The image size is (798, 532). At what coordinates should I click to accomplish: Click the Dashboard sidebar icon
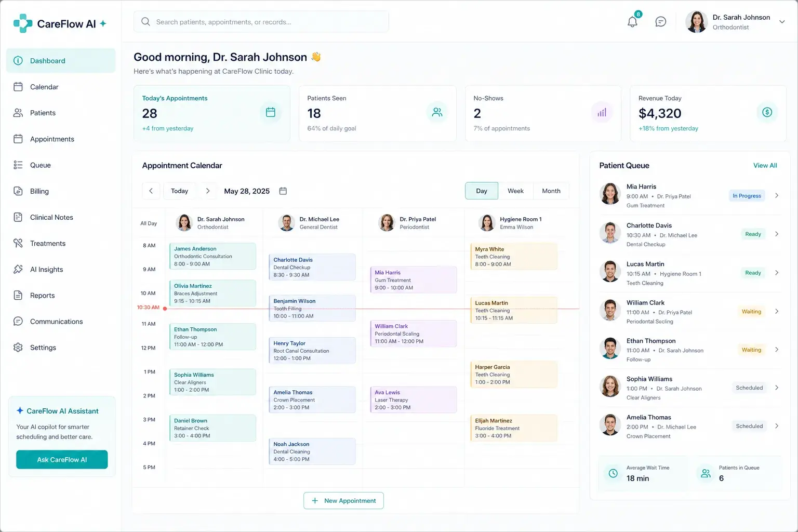pyautogui.click(x=18, y=61)
